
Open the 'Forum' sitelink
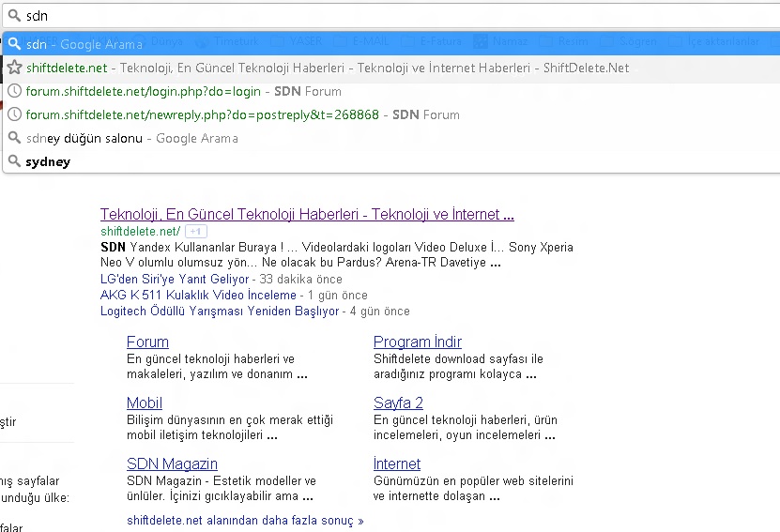[x=147, y=342]
